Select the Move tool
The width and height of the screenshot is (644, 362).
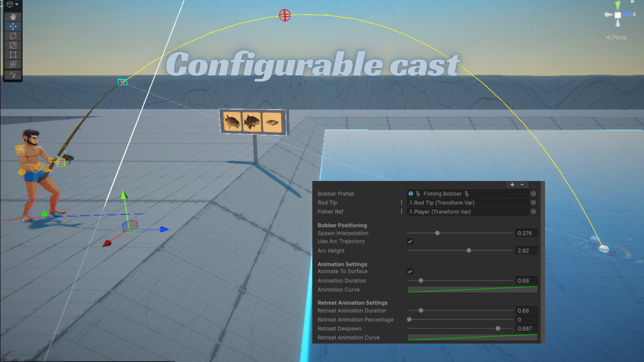click(13, 27)
